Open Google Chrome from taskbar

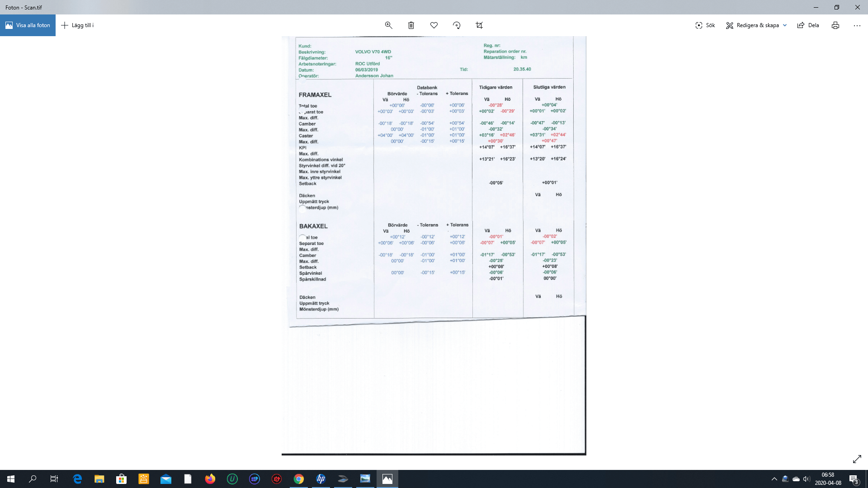point(298,479)
